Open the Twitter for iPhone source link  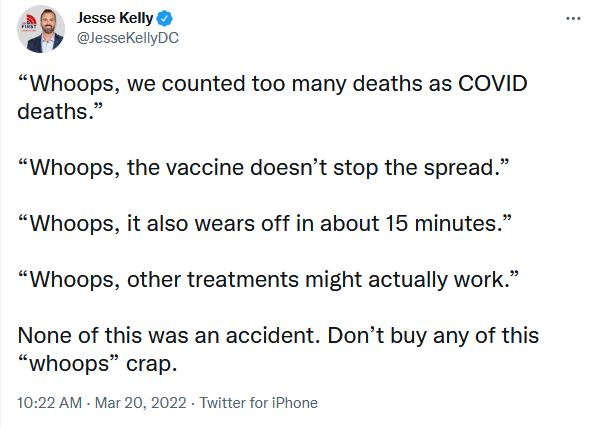258,403
